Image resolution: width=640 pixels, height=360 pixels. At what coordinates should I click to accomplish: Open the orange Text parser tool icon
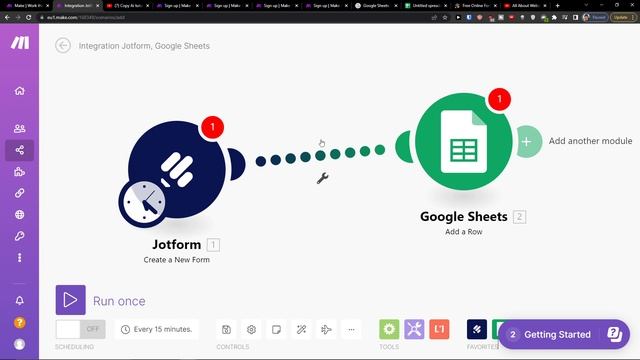[x=439, y=329]
